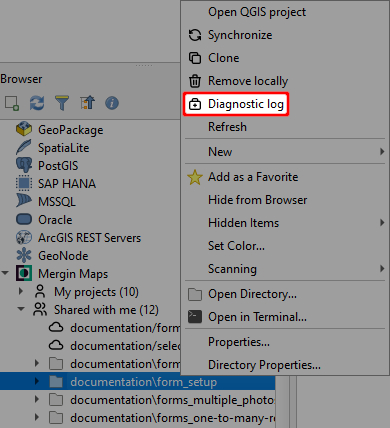Refresh the Browser panel using toolbar icon

tap(37, 103)
